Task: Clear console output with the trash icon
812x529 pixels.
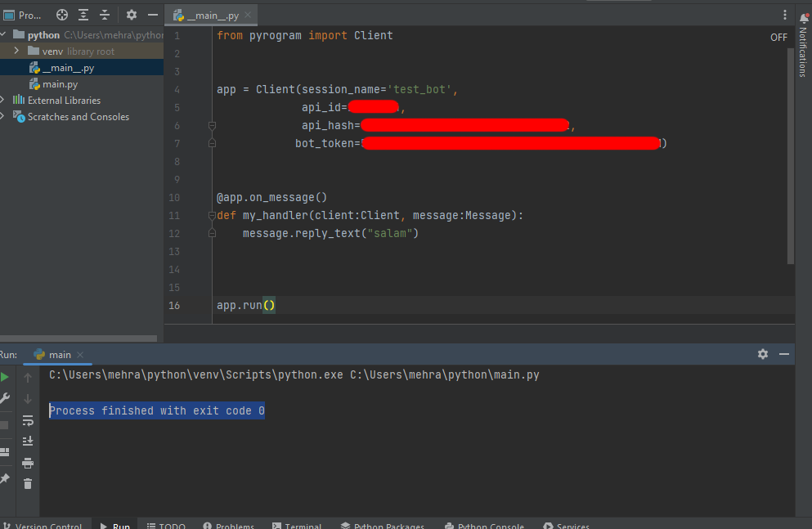Action: tap(28, 483)
